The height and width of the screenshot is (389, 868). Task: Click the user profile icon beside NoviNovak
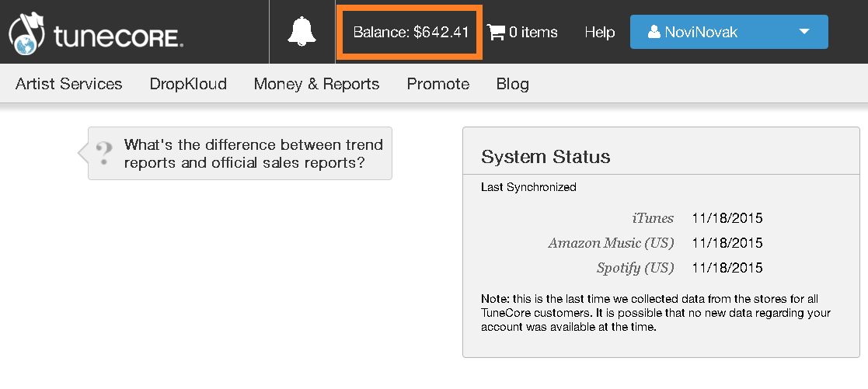[654, 32]
